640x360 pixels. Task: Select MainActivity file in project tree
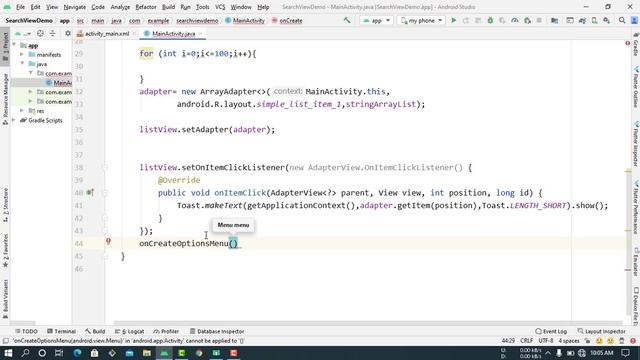pyautogui.click(x=59, y=83)
